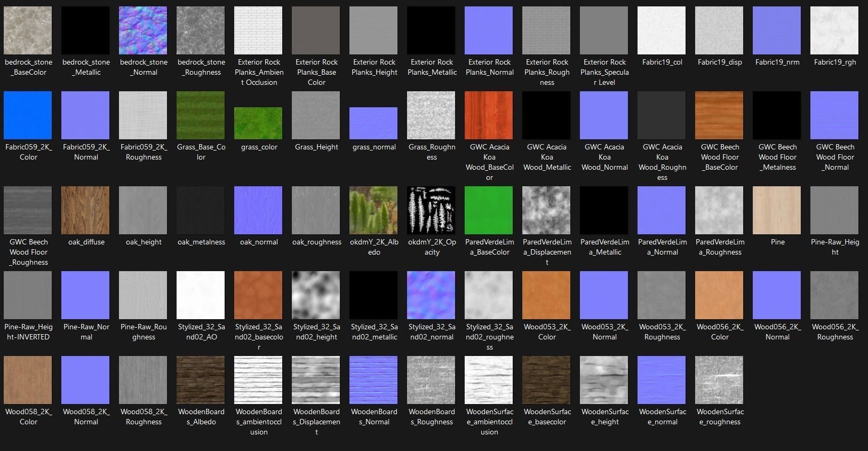This screenshot has height=451, width=868.
Task: Select the Grass_Base_Color texture
Action: click(201, 115)
